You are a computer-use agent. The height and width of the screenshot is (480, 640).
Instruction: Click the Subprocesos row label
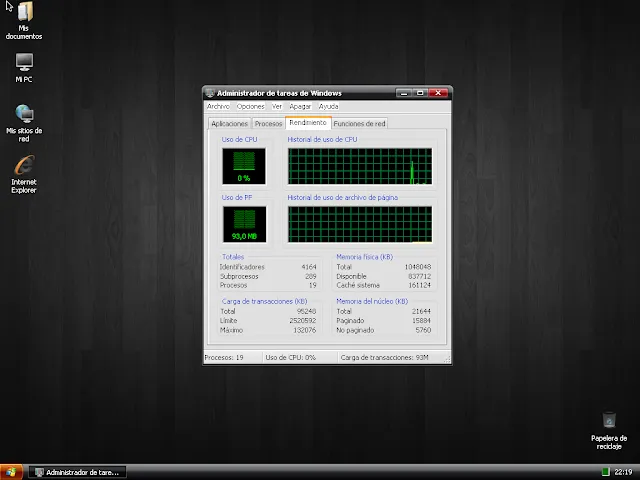pos(239,276)
